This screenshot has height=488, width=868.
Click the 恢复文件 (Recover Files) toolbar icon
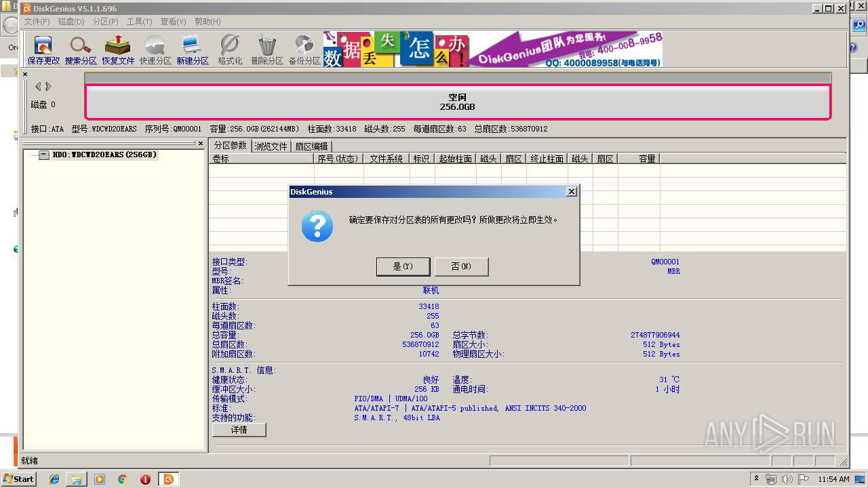tap(118, 49)
